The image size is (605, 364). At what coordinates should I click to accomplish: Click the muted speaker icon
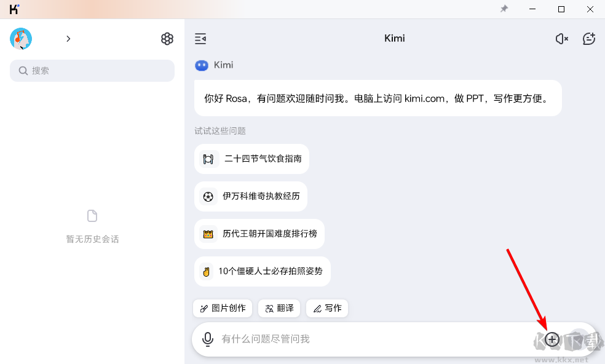click(561, 38)
